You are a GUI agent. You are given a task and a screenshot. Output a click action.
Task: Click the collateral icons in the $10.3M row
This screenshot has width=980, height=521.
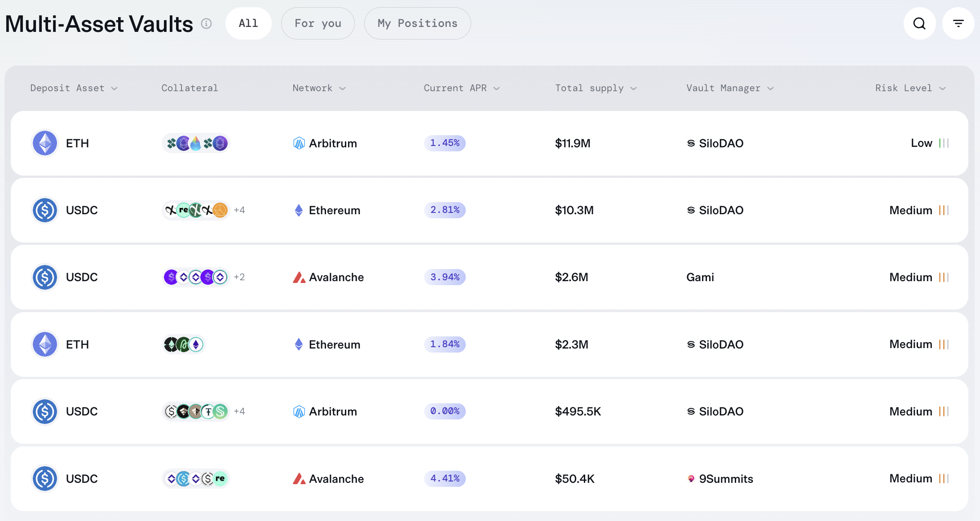[x=196, y=210]
